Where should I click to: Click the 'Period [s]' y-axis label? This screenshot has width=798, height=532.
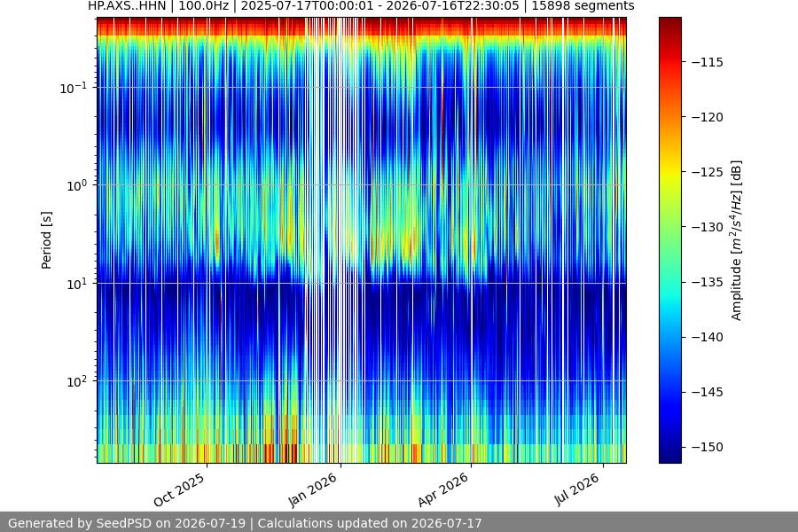coord(46,240)
